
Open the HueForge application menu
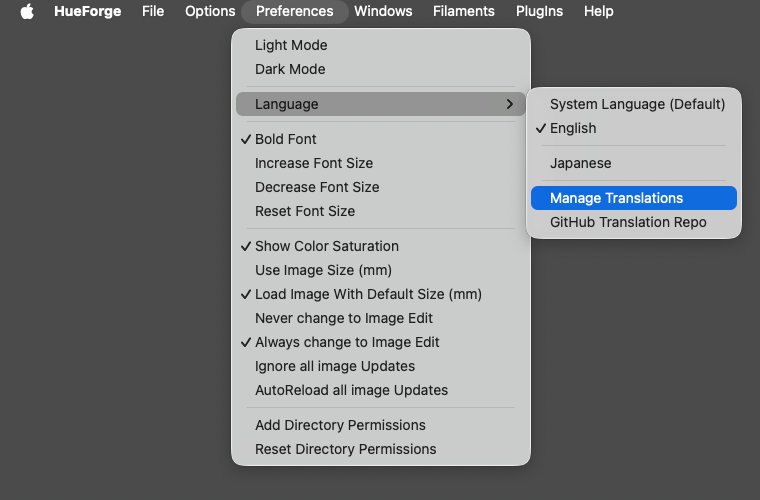pyautogui.click(x=87, y=11)
